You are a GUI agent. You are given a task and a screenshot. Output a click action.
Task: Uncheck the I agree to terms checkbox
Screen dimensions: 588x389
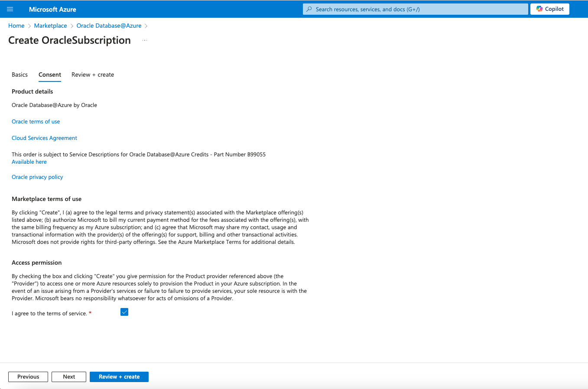point(124,312)
